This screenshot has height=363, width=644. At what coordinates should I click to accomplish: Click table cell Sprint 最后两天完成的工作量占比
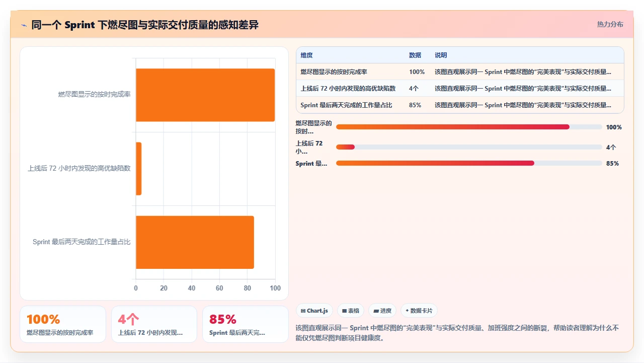click(346, 105)
